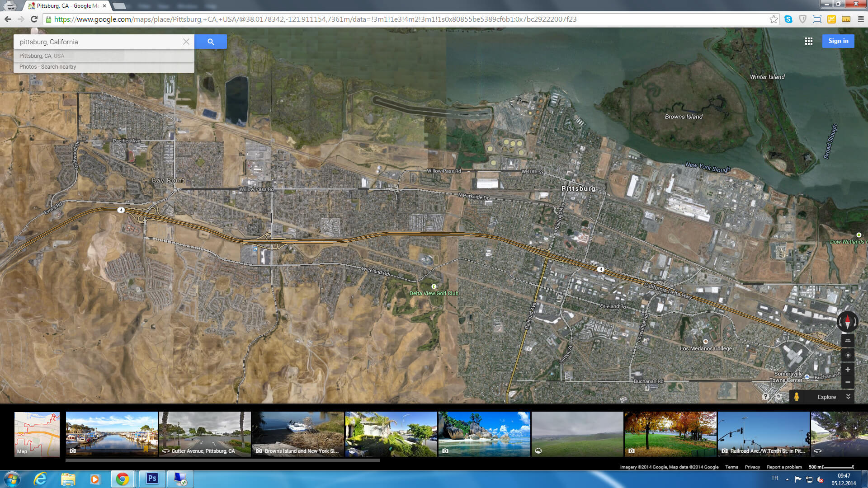Image resolution: width=868 pixels, height=488 pixels.
Task: Open Photoshop from the taskbar
Action: click(x=152, y=479)
